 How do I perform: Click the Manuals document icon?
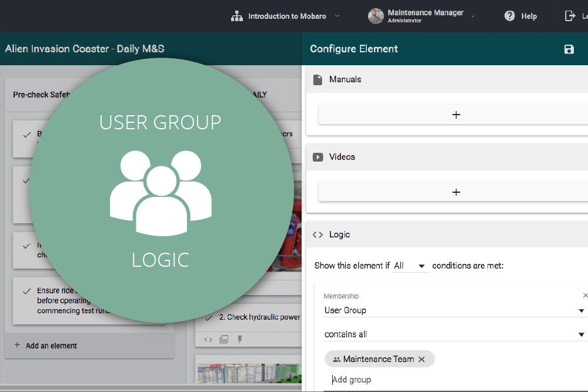(x=318, y=79)
